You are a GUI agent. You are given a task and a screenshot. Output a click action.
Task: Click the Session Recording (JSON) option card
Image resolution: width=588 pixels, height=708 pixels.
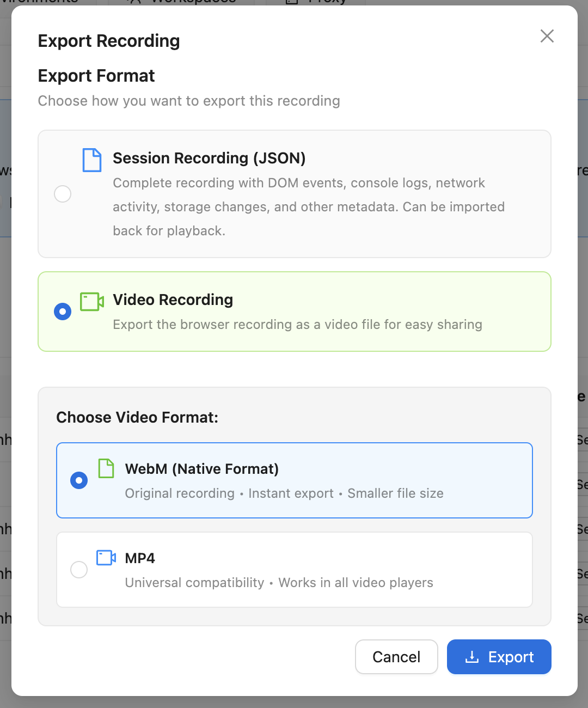click(294, 193)
